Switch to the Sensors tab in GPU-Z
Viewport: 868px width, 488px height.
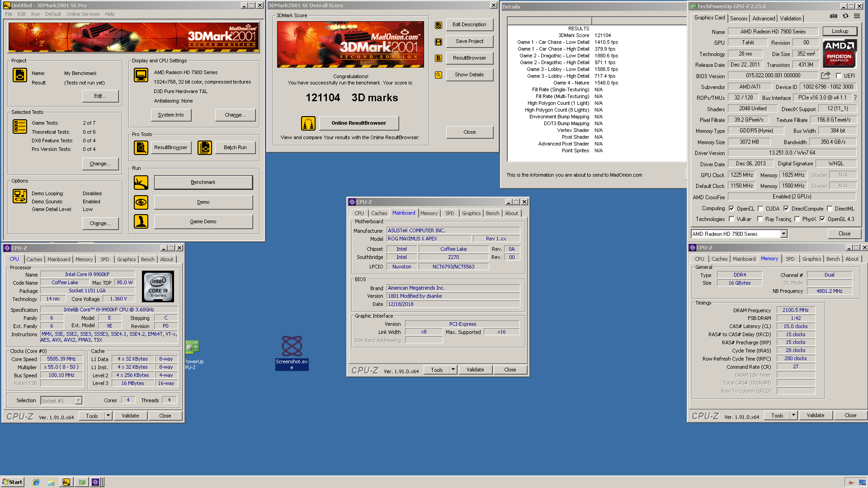739,19
